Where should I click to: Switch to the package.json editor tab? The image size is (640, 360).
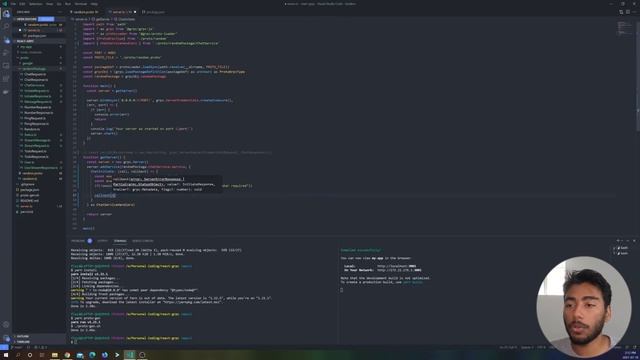point(153,12)
